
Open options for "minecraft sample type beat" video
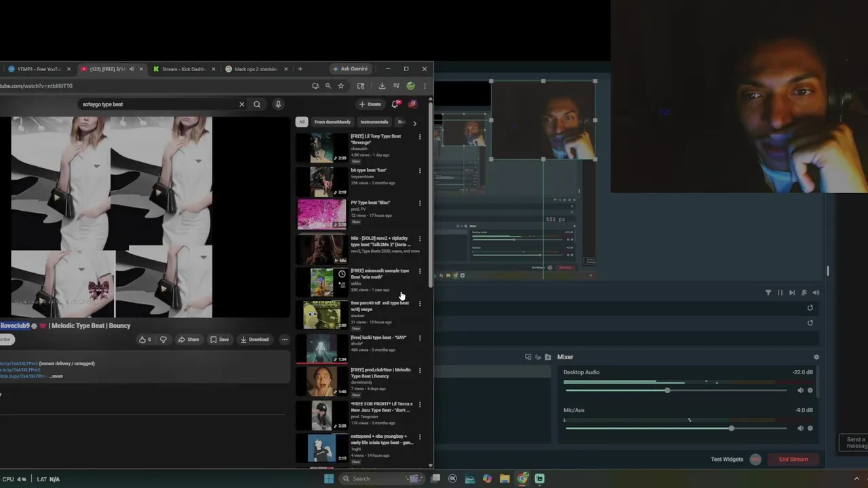point(420,271)
